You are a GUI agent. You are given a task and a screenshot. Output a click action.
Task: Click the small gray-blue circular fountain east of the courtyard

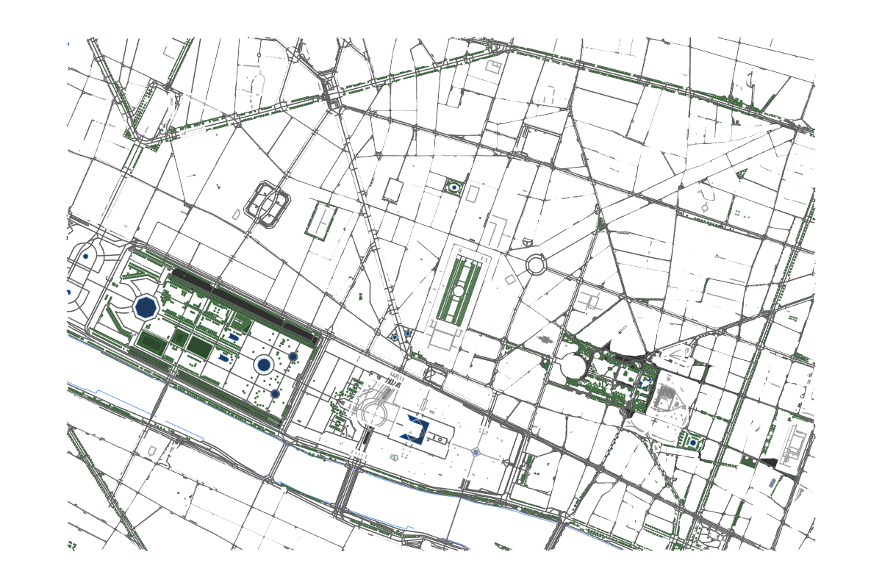click(476, 452)
